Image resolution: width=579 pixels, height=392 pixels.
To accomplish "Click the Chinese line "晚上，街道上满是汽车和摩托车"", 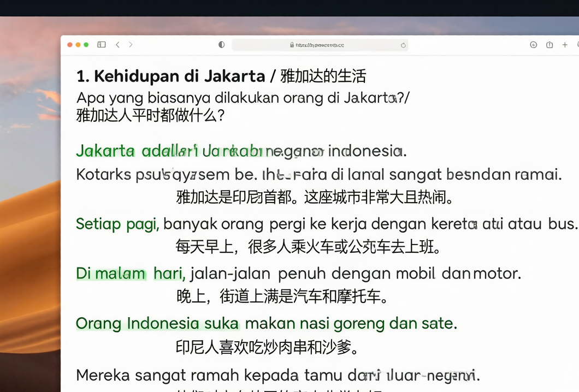I will click(282, 296).
